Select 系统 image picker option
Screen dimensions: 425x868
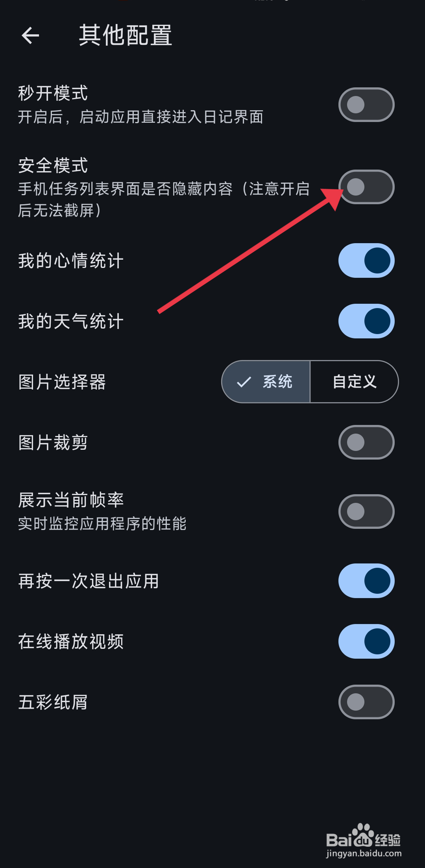click(x=266, y=382)
